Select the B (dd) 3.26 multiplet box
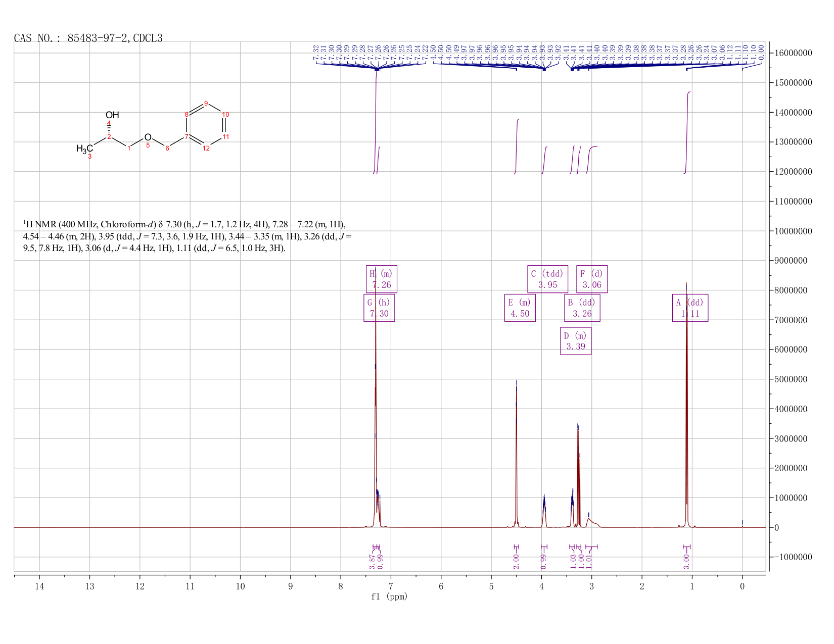Screen dimensions: 834x644 tap(582, 308)
